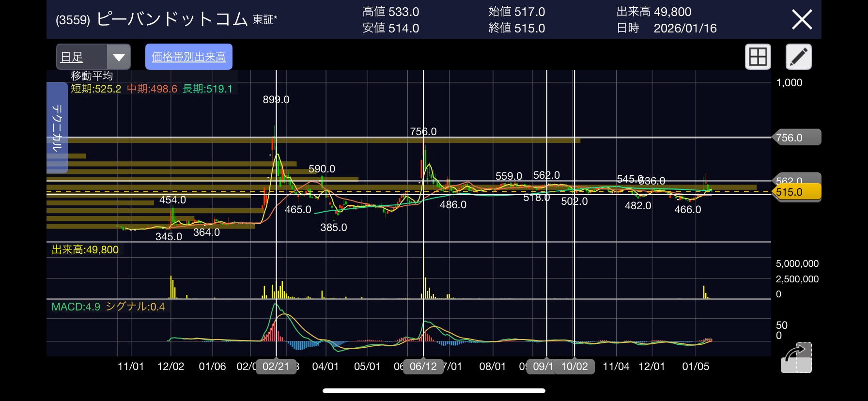Viewport: 868px width, 401px height.
Task: Select the 10/02 date marker
Action: click(574, 367)
